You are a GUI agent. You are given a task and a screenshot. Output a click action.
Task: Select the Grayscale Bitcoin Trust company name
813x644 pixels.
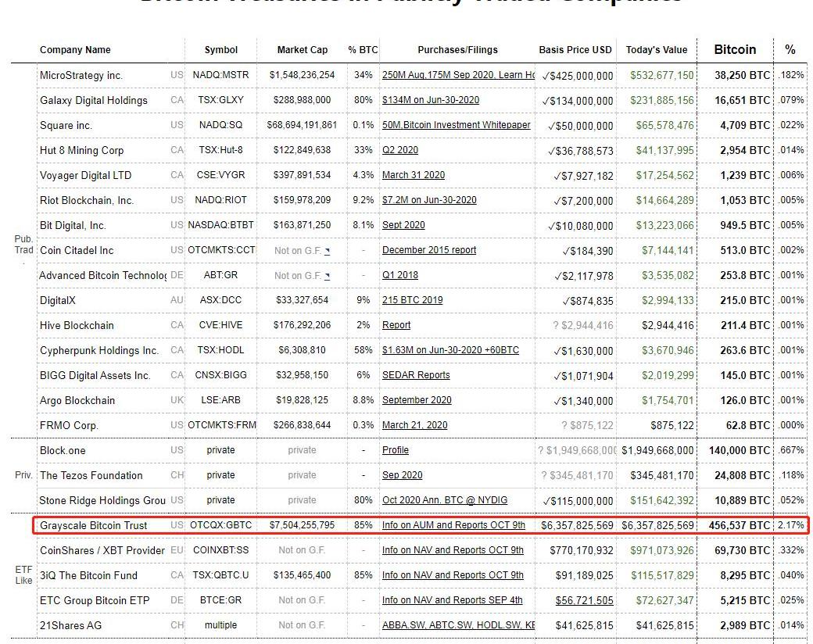93,525
